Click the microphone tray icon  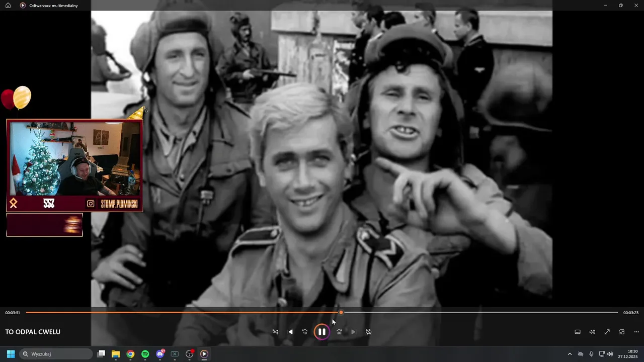591,354
